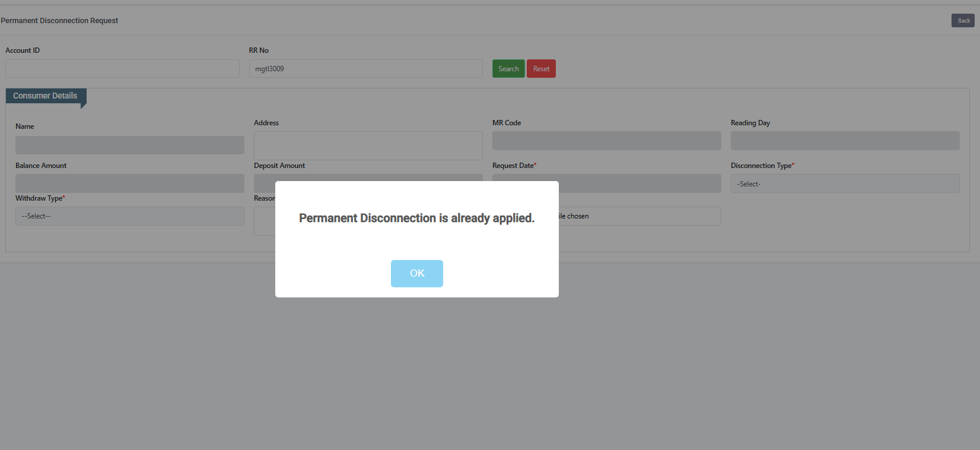Click the Name field
The image size is (980, 450).
click(130, 145)
